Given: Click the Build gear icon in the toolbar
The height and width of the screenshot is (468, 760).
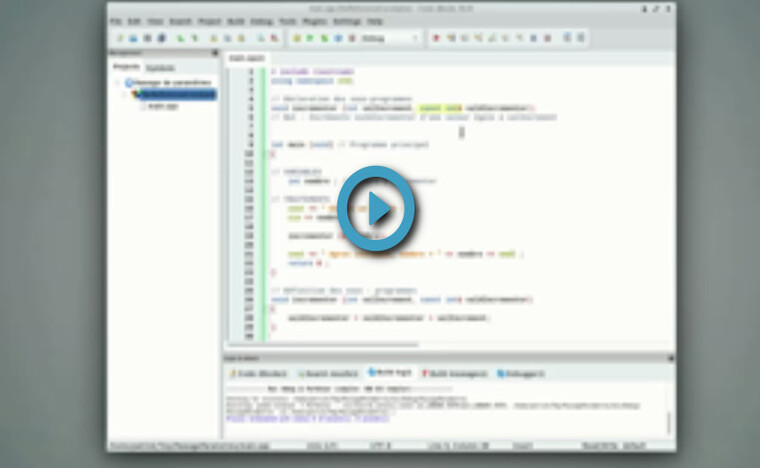Looking at the screenshot, I should 297,38.
